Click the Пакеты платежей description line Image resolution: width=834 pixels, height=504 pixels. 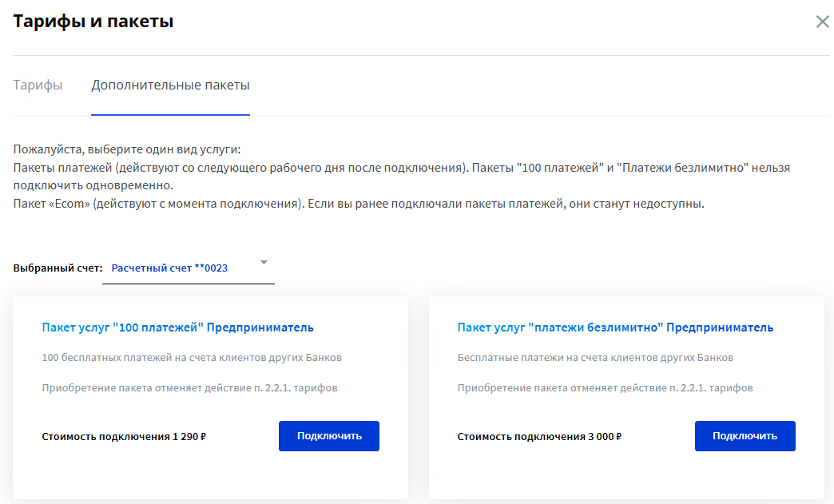click(x=402, y=177)
